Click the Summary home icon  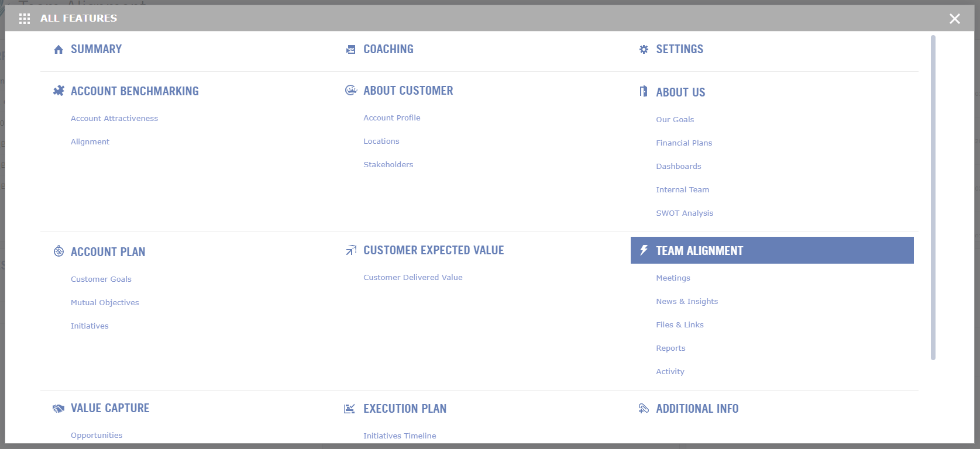coord(59,50)
